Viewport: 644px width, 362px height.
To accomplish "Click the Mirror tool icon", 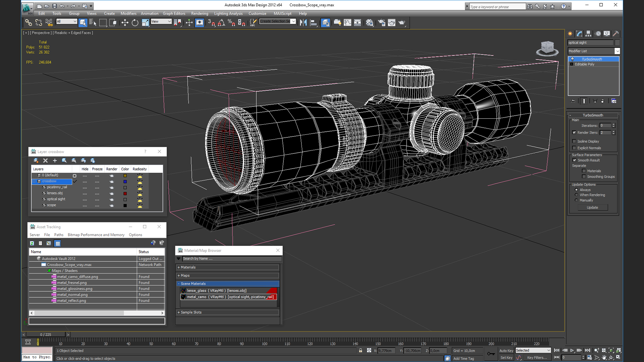I will coord(303,22).
